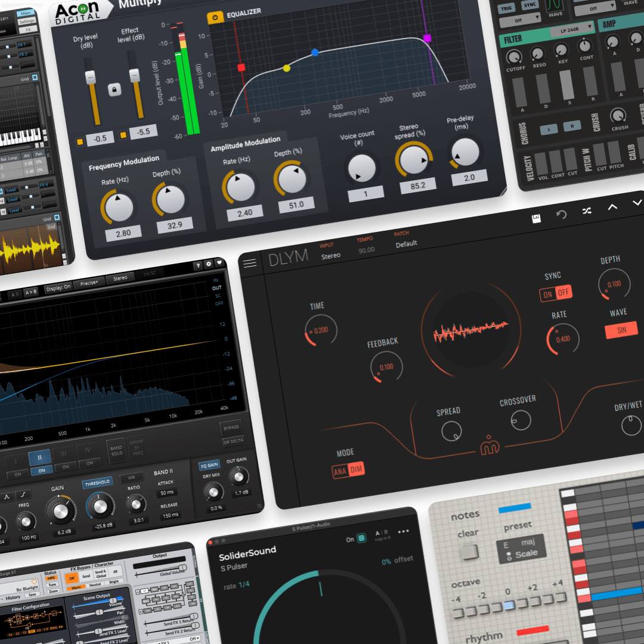Viewport: 644px width, 644px height.
Task: Toggle band II ON button
Action: point(42,472)
